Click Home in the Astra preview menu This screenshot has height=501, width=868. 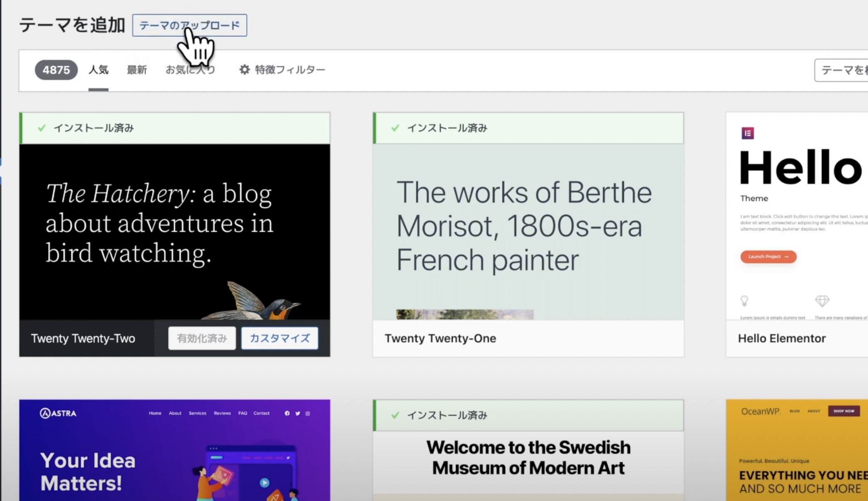(x=155, y=413)
